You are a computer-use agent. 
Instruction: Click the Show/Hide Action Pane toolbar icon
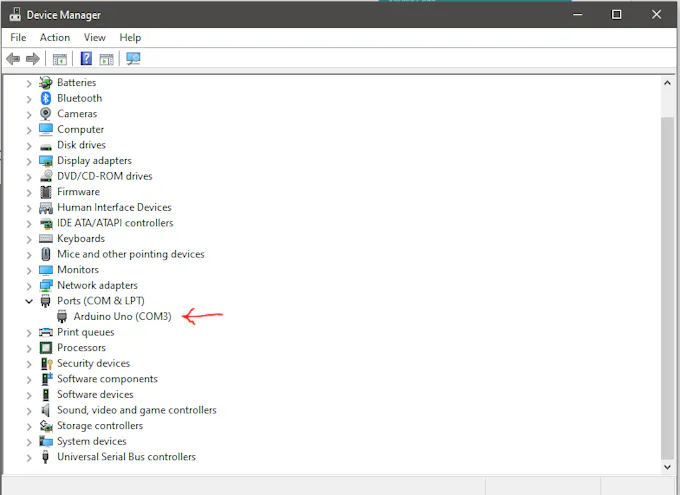tap(106, 59)
